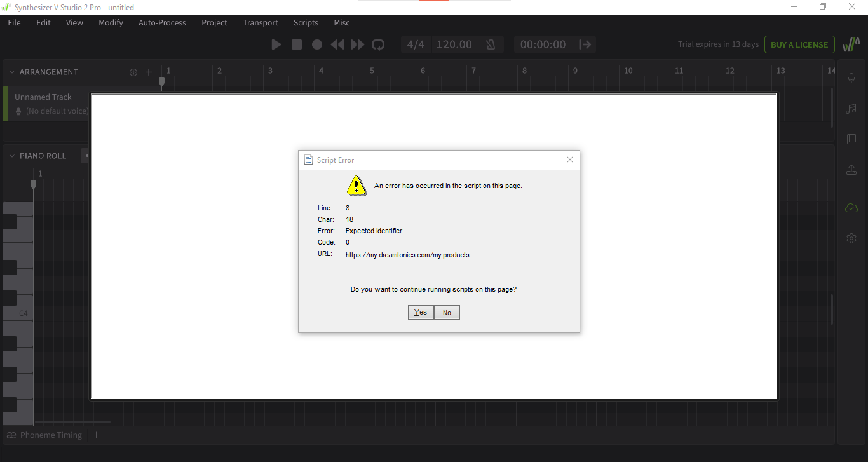Close the Script Error dialog
The width and height of the screenshot is (868, 462).
(x=570, y=160)
